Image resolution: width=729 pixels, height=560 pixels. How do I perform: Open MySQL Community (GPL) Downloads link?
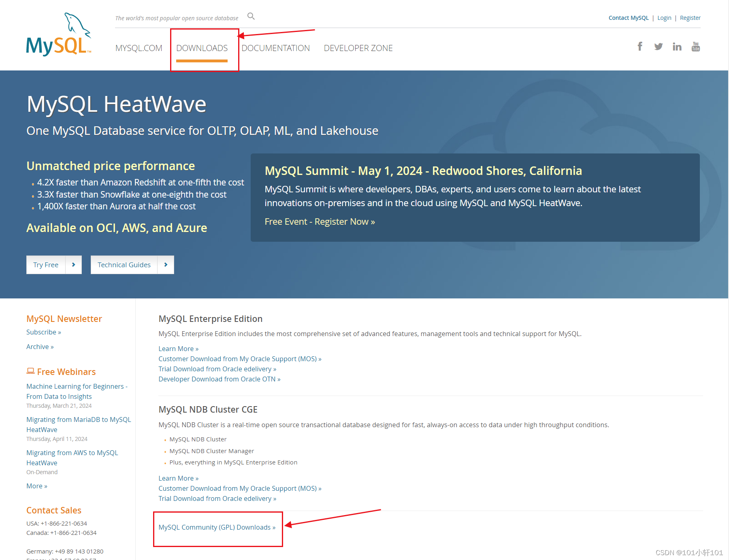tap(217, 527)
